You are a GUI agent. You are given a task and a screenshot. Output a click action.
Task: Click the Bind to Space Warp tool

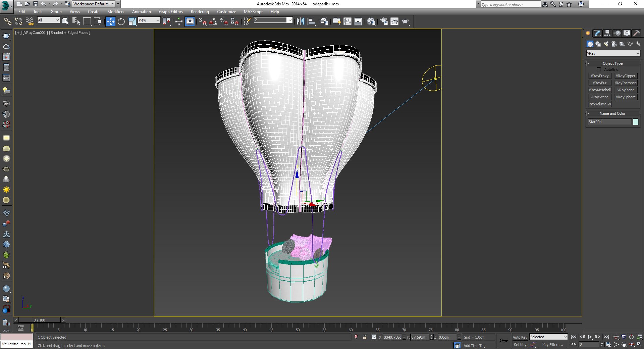coord(30,21)
